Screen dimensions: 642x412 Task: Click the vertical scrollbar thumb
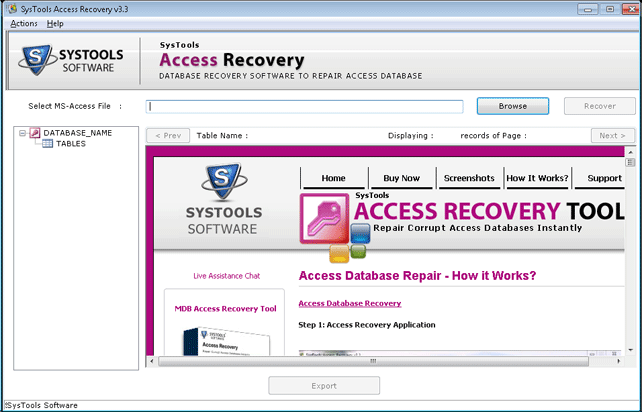coord(630,162)
